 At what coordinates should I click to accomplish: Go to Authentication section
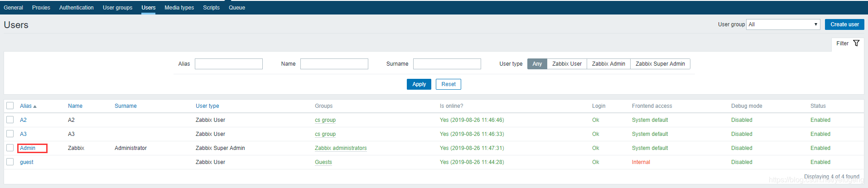77,8
